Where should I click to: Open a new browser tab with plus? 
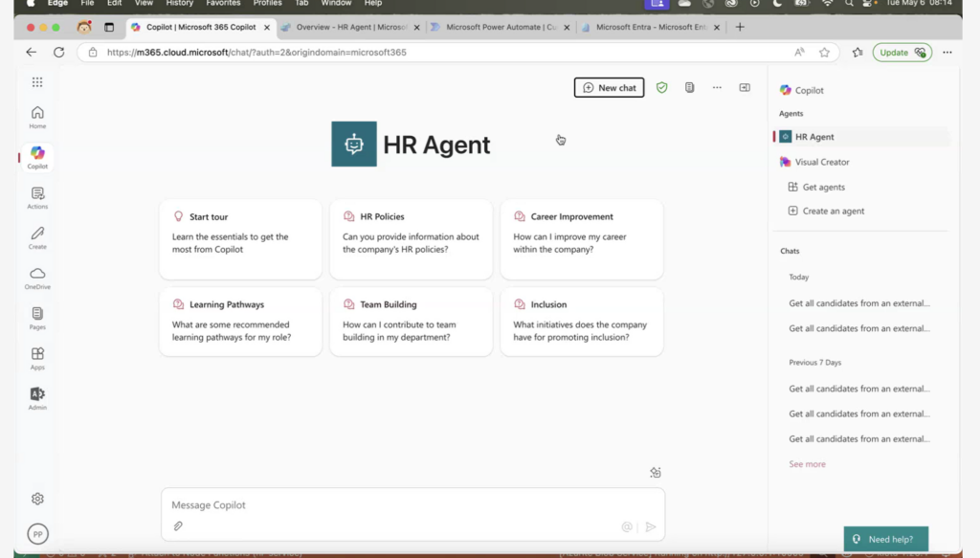point(740,27)
